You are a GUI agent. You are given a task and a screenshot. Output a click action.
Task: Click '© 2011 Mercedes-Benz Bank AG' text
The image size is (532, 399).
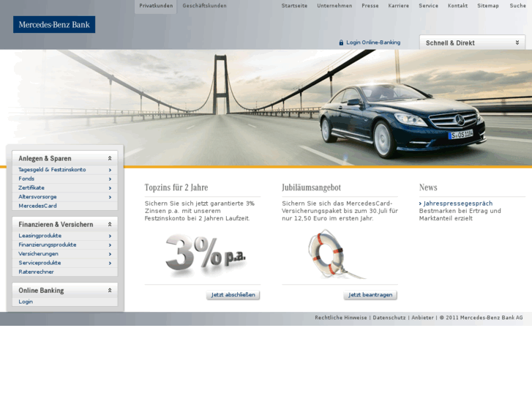coord(481,318)
